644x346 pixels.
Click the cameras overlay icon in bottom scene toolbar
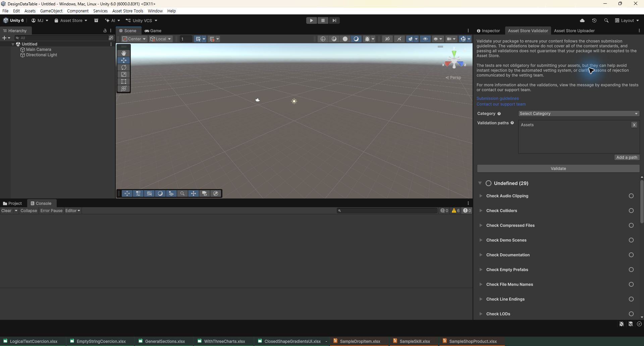(x=205, y=193)
